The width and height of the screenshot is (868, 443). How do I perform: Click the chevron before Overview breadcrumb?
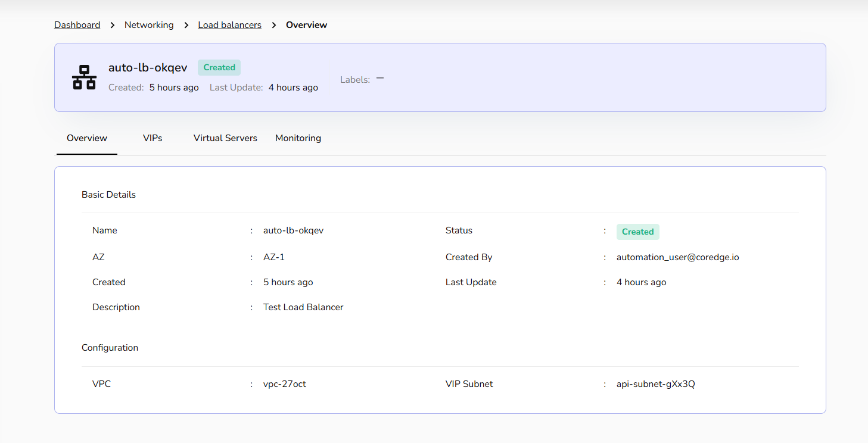coord(274,25)
